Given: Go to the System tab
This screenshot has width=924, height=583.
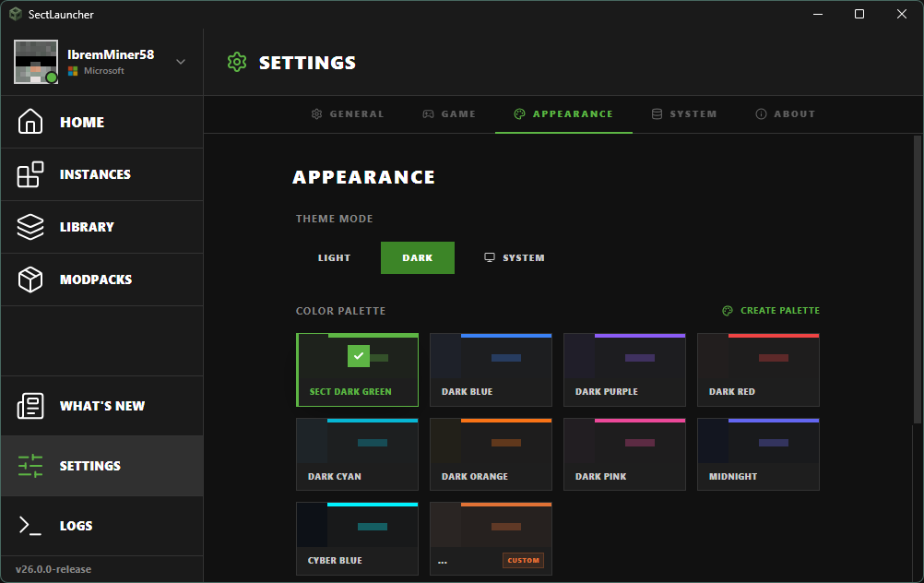Looking at the screenshot, I should click(683, 114).
